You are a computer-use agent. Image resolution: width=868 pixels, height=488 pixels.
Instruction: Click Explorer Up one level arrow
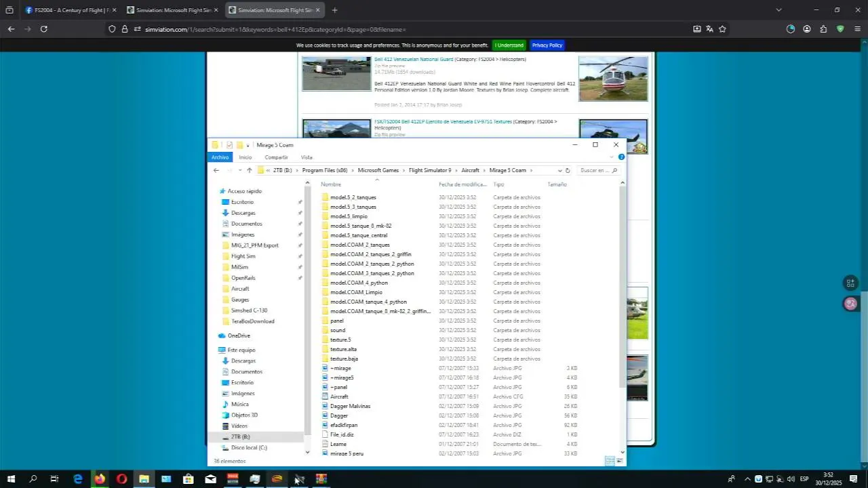point(249,170)
